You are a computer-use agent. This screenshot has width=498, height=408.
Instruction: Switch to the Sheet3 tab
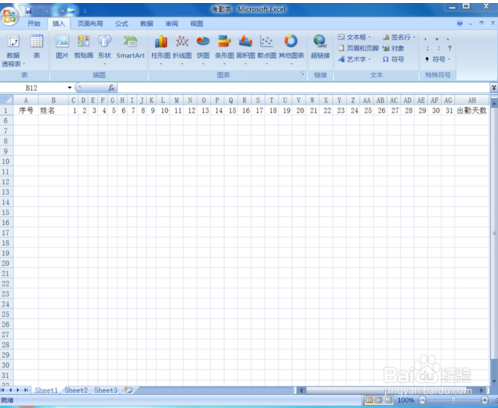(106, 390)
